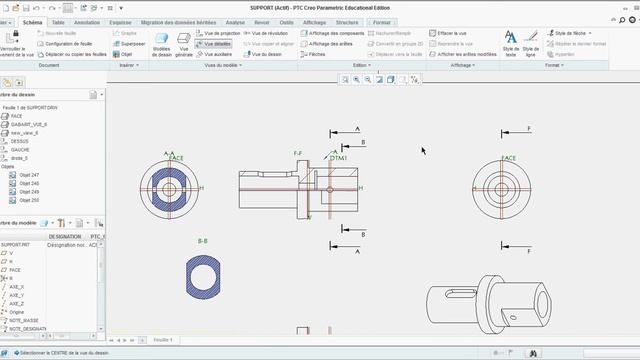Click the display style cube icon
The image size is (640, 360).
click(x=391, y=80)
